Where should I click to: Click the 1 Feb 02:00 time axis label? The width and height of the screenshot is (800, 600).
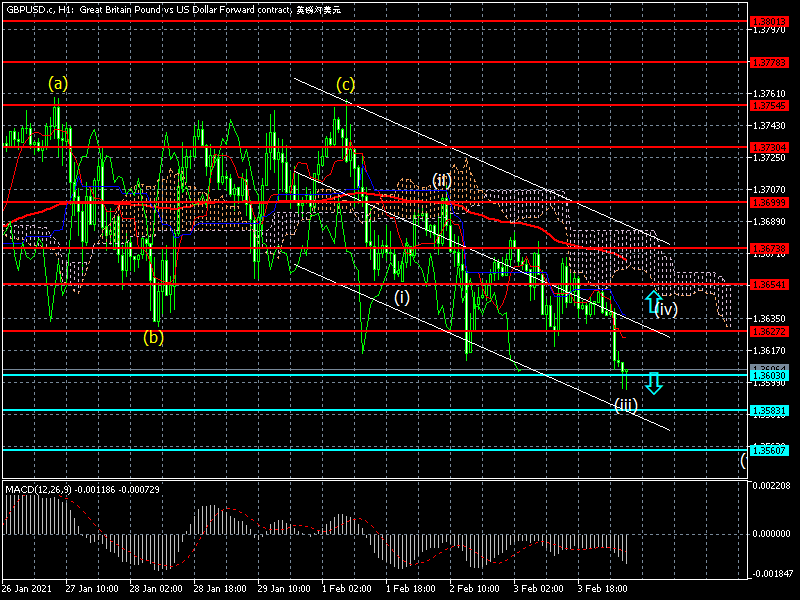pos(348,591)
